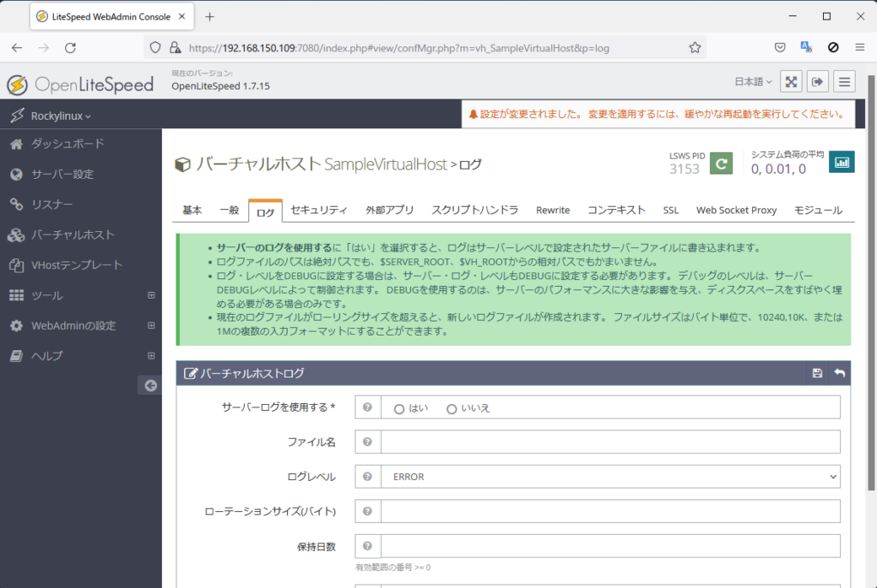Collapse the sidebar with the arrow icon

[150, 386]
